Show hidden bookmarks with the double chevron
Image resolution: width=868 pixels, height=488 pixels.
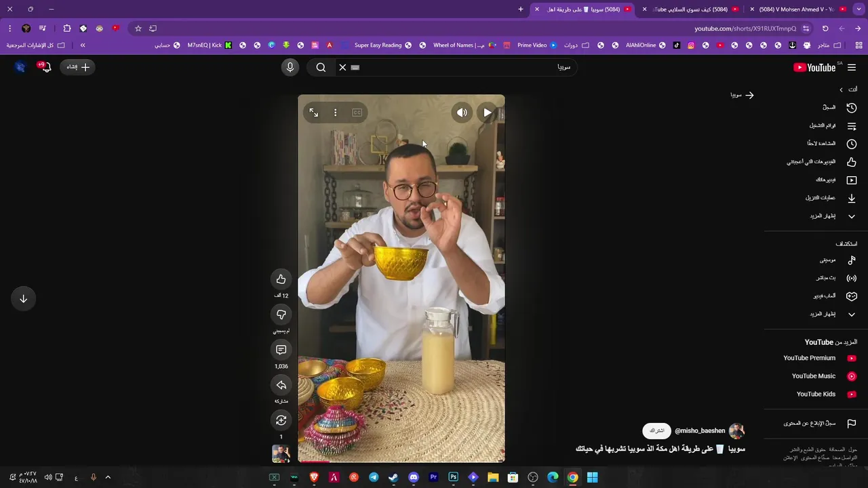(x=83, y=45)
